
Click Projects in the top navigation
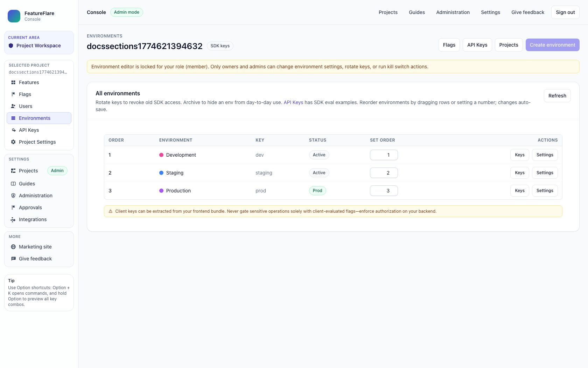388,12
